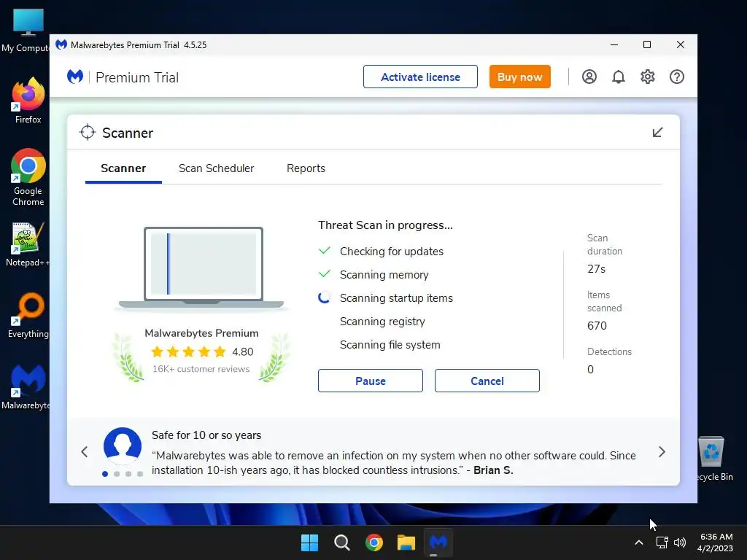Viewport: 747px width, 560px height.
Task: Select the My Computer desktop icon
Action: [26, 31]
